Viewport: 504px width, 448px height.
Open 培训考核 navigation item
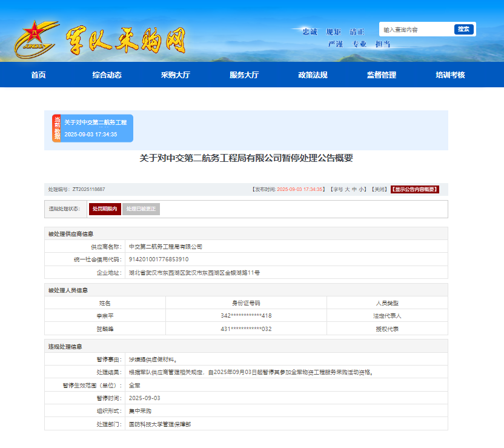point(450,75)
